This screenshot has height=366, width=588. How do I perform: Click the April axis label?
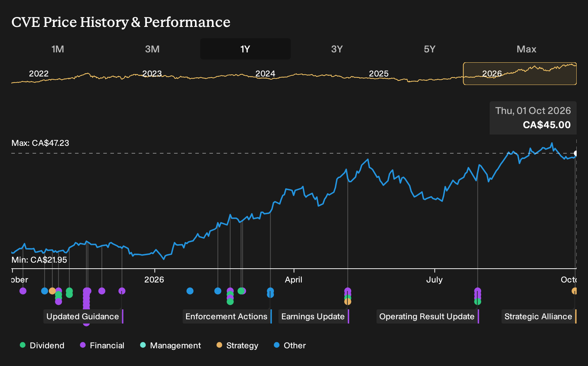(x=294, y=280)
